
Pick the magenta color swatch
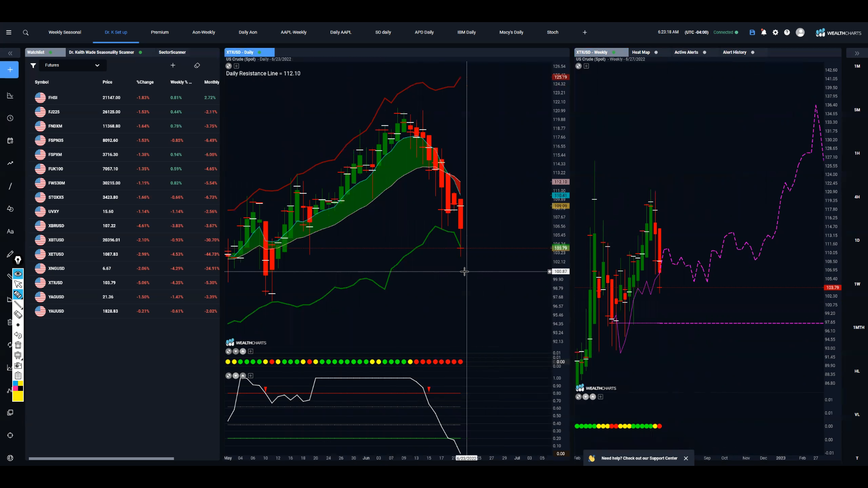tap(15, 389)
